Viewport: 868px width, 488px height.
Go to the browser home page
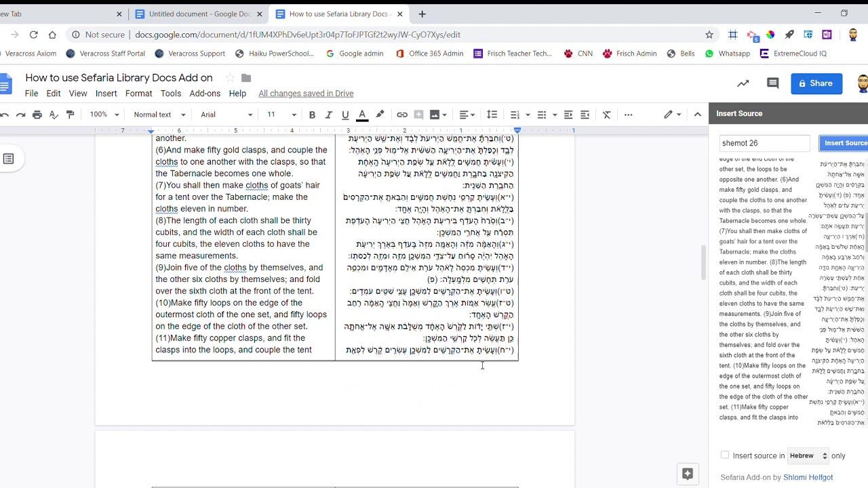click(52, 35)
